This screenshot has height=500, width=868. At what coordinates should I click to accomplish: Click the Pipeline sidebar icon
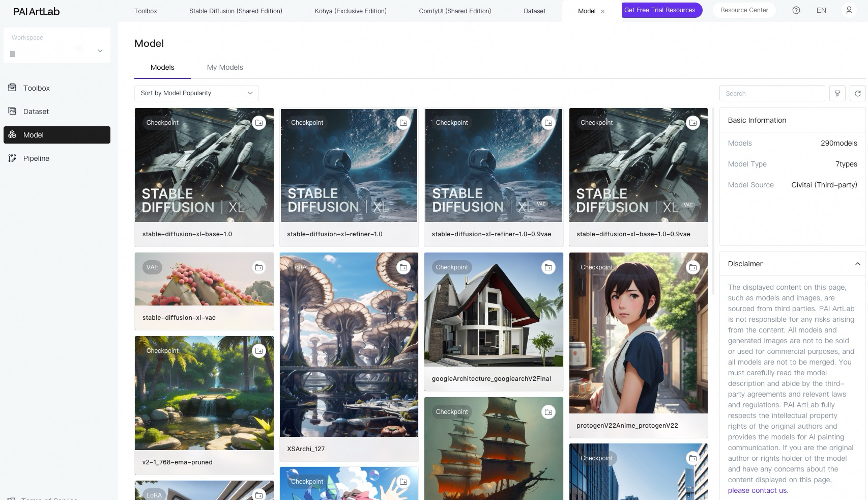coord(12,158)
